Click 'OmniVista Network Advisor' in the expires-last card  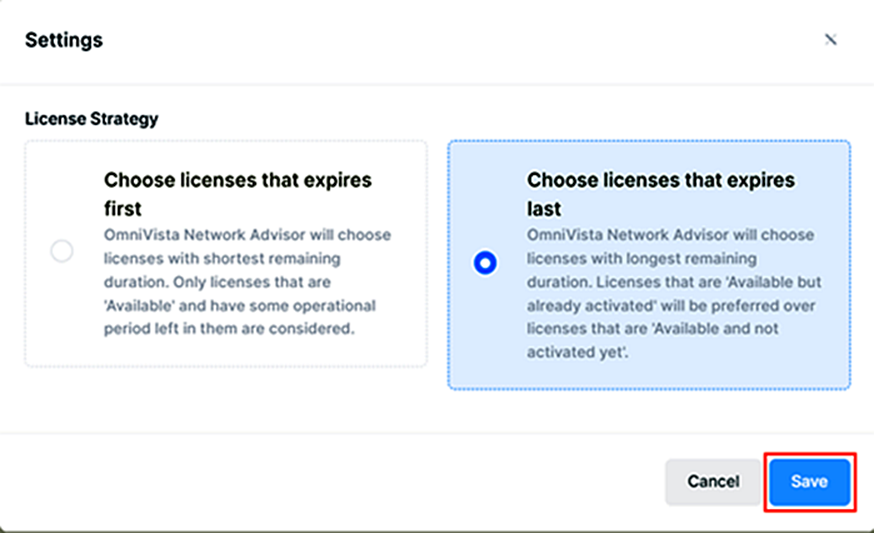[x=618, y=235]
